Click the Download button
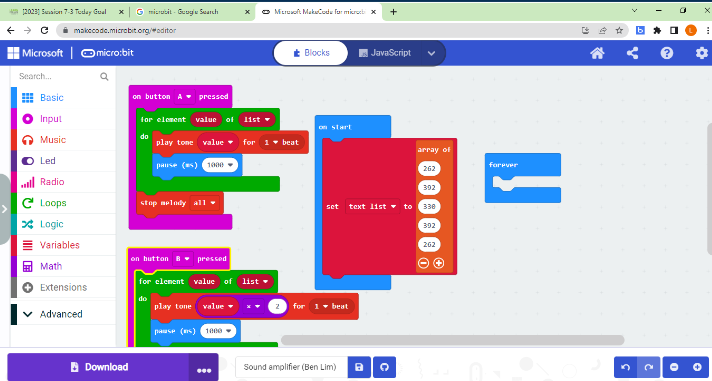The image size is (712, 381). click(x=99, y=367)
